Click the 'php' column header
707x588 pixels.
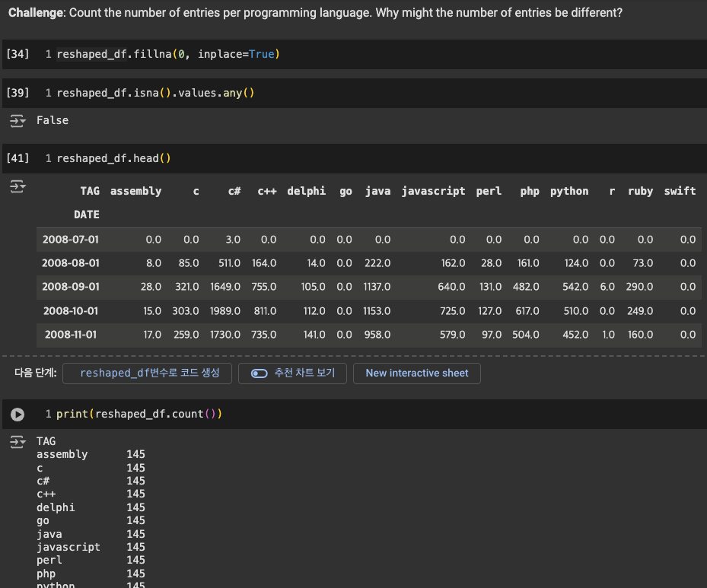[x=530, y=192]
